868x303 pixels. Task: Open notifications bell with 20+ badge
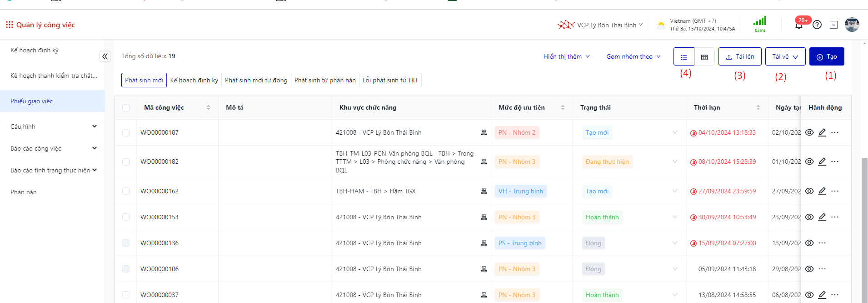799,25
